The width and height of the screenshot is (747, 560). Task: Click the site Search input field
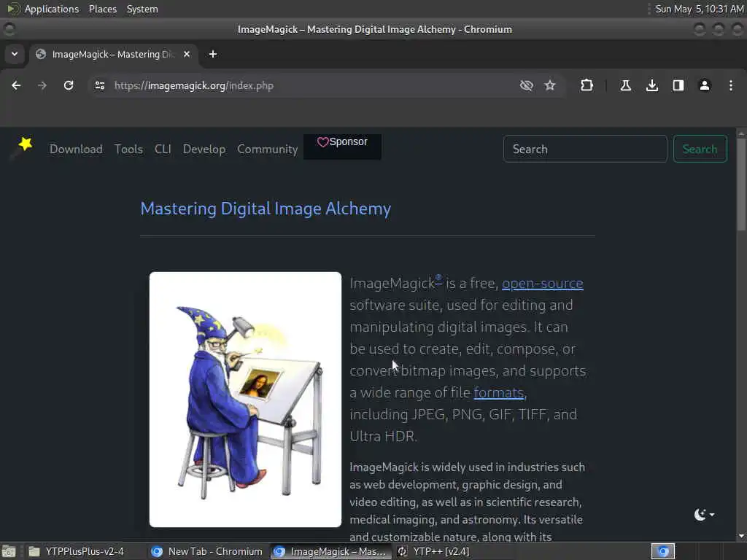click(x=585, y=149)
